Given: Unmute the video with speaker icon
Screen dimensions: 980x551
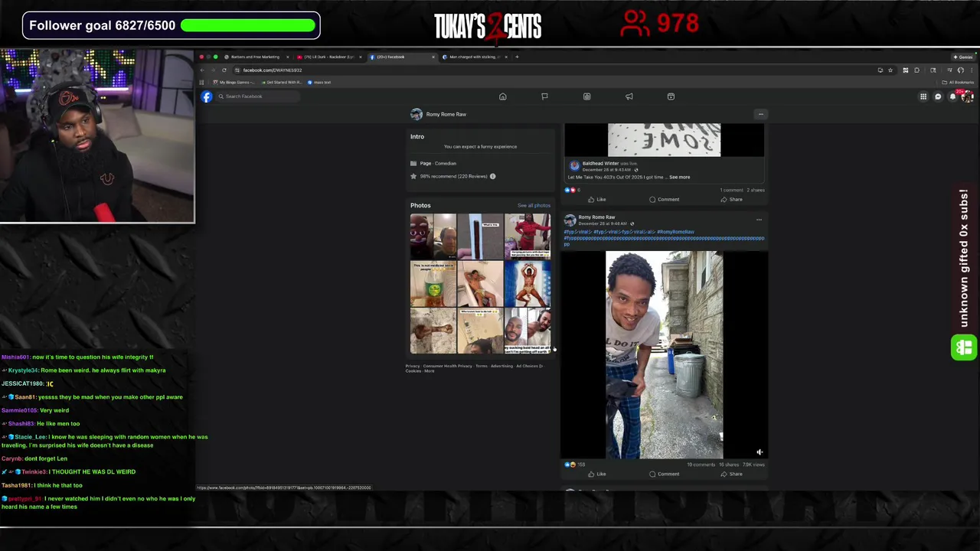Looking at the screenshot, I should [759, 452].
